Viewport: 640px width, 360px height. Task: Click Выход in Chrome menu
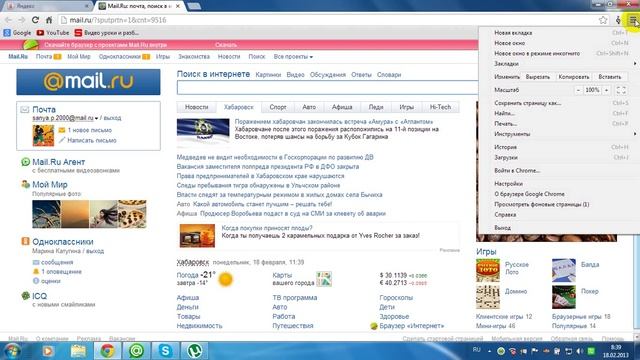pyautogui.click(x=560, y=228)
